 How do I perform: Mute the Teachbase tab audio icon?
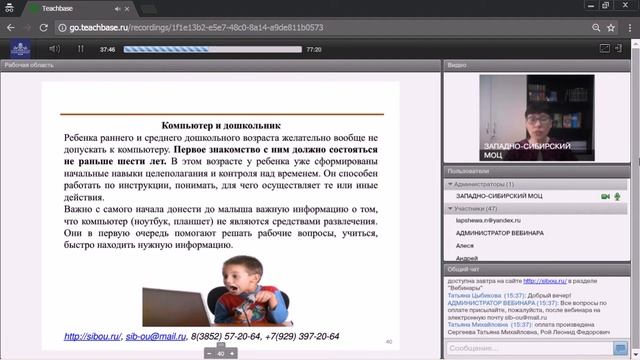coord(117,9)
